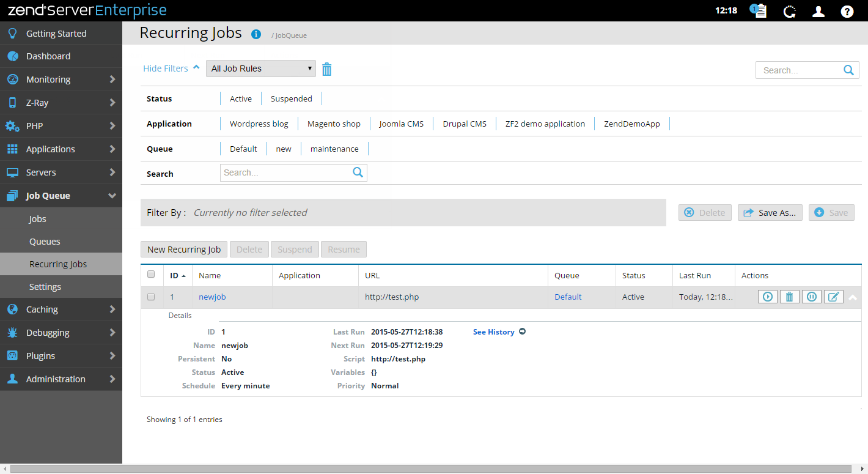Viewport: 868px width, 474px height.
Task: Open Queues in the Job Queue submenu
Action: [x=45, y=242]
